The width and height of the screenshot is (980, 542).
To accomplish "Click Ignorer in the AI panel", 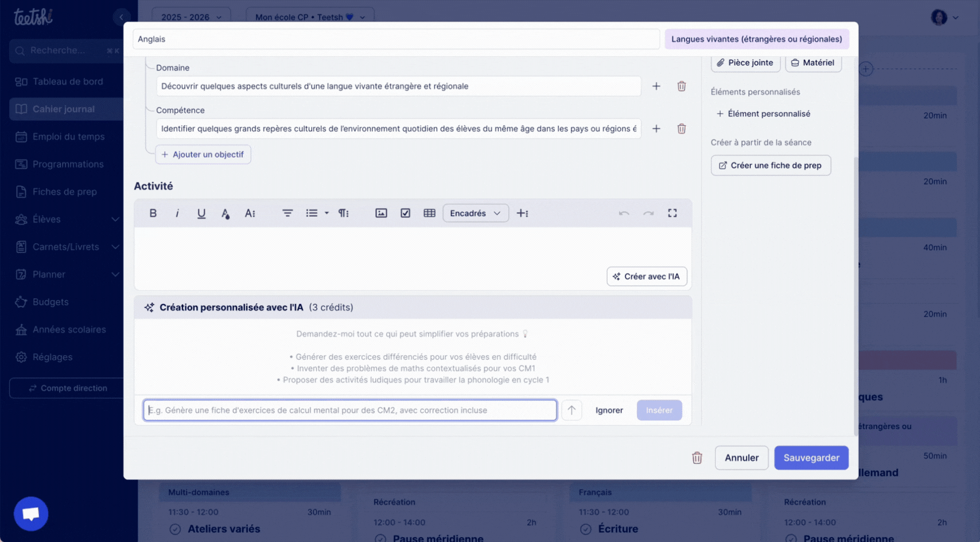I will pos(609,411).
